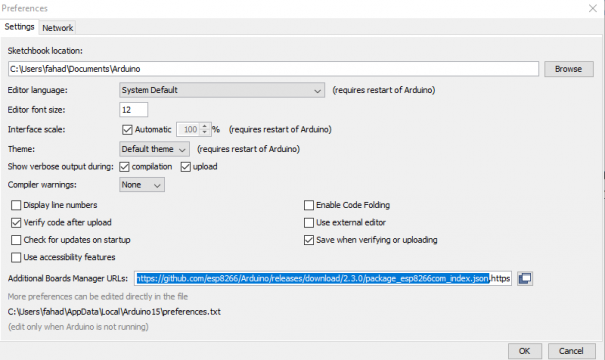Check the Use external editor option
The image size is (605, 360).
[309, 223]
